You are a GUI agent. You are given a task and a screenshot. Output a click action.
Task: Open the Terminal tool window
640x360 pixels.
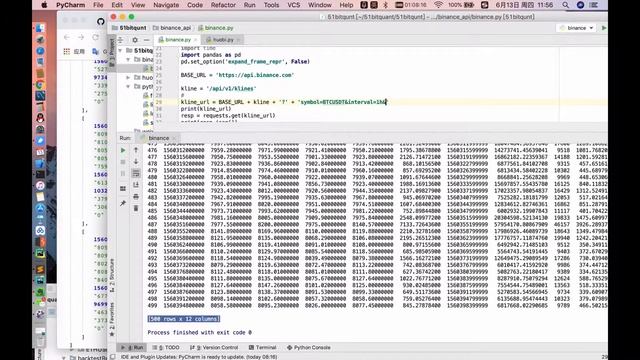262,347
